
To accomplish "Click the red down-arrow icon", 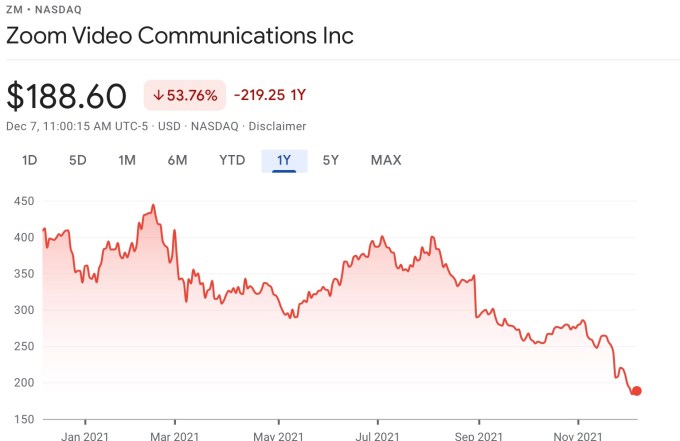I will click(x=159, y=95).
